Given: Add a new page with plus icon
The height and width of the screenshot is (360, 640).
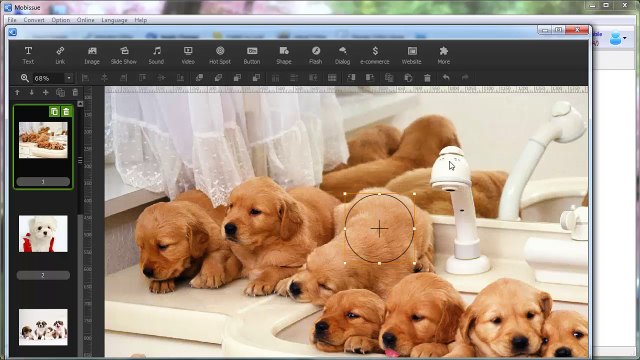Looking at the screenshot, I should (46, 93).
